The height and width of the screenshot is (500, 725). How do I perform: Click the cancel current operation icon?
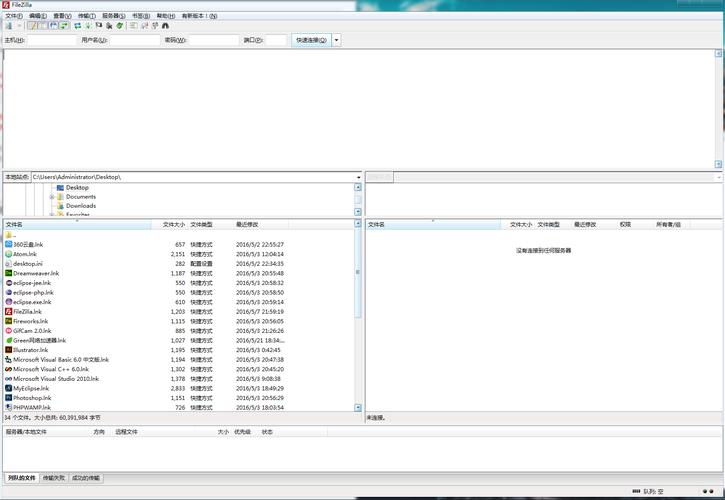[98, 26]
